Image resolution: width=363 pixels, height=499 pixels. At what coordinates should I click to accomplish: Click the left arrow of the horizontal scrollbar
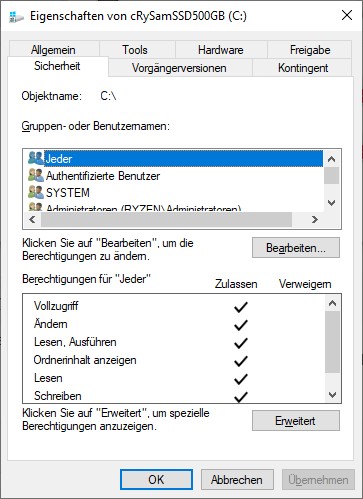coord(32,219)
